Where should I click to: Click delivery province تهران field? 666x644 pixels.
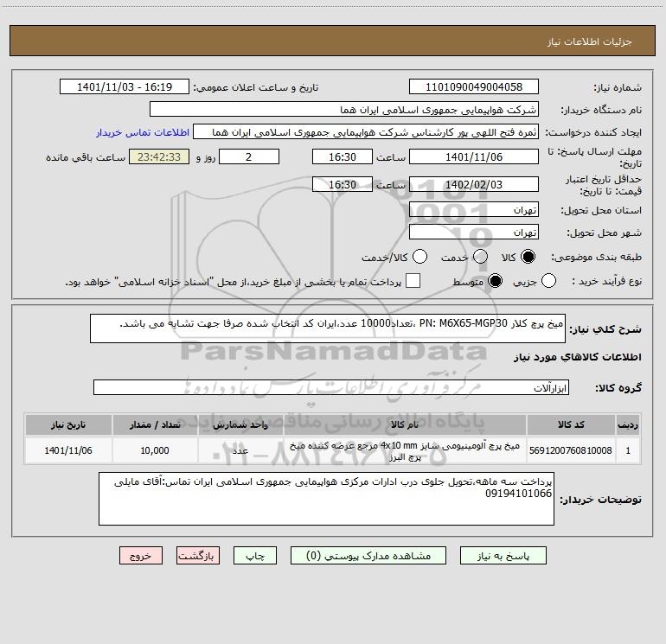pos(474,210)
